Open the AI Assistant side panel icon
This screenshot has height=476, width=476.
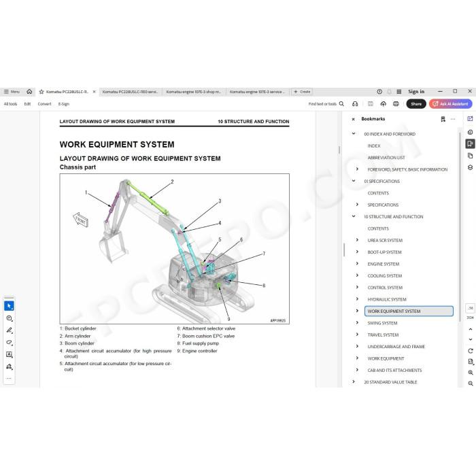tap(470, 119)
